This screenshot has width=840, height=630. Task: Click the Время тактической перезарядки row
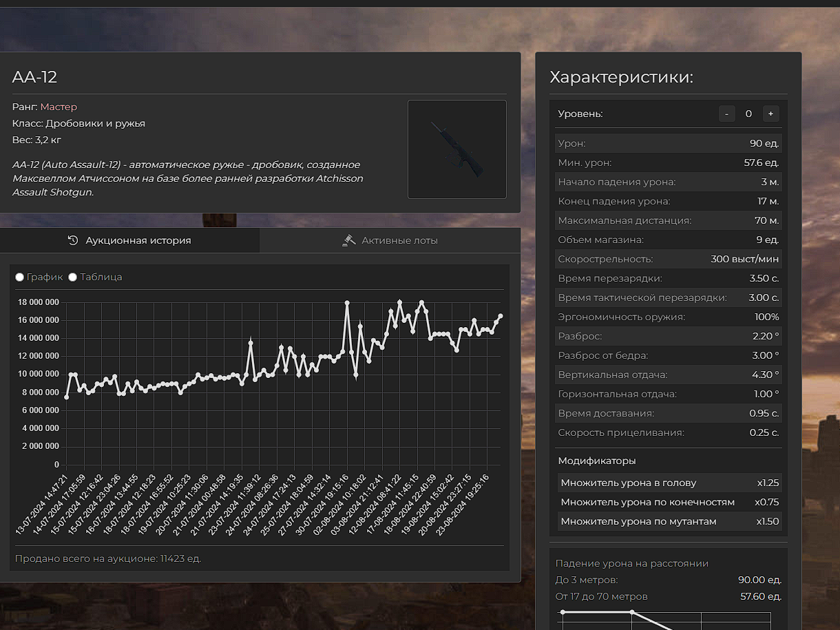[x=669, y=297]
